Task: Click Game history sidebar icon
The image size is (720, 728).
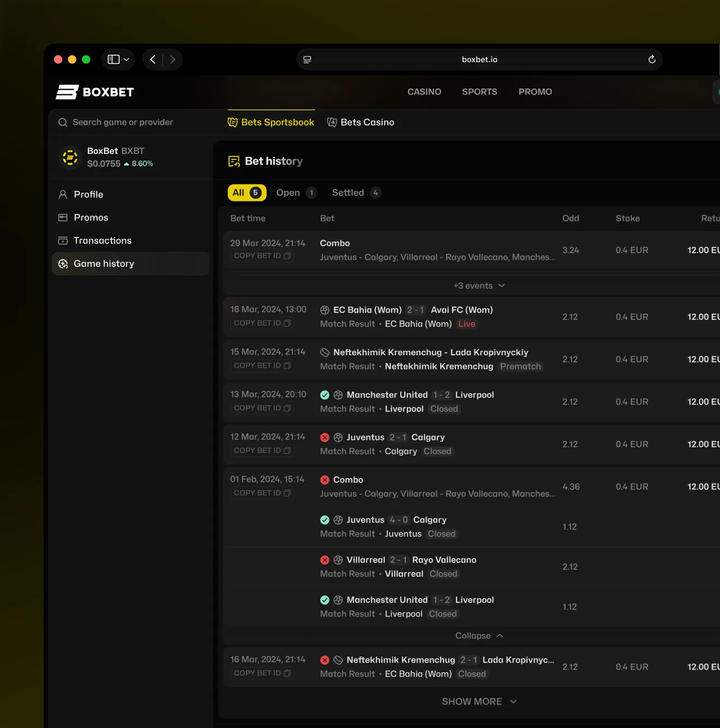Action: [x=63, y=264]
